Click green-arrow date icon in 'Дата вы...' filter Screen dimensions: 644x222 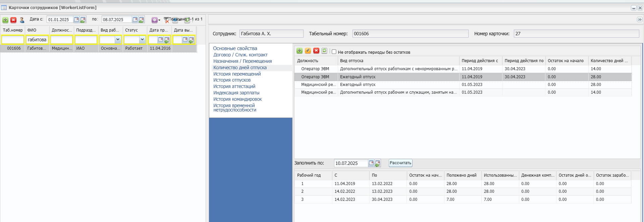click(x=191, y=40)
